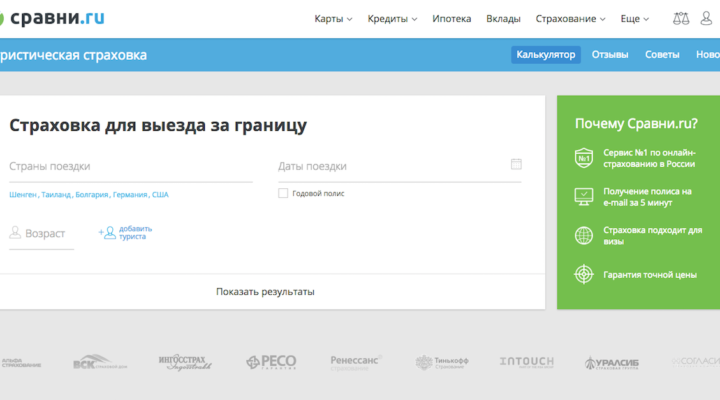The height and width of the screenshot is (400, 720).
Task: Choose the Таиланд country suggestion link
Action: pyautogui.click(x=56, y=194)
